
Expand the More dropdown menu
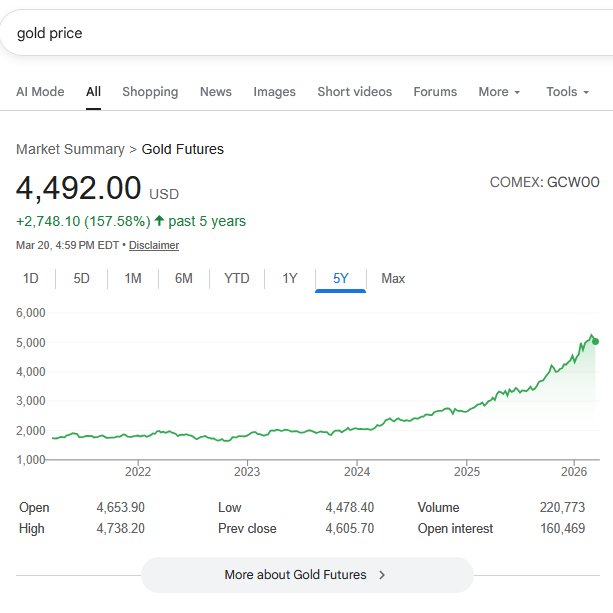click(499, 91)
